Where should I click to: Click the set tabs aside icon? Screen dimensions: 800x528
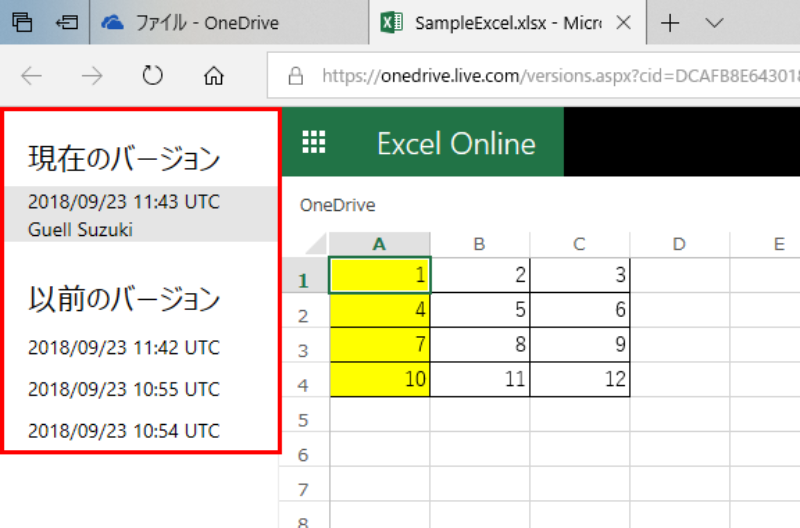click(x=67, y=23)
